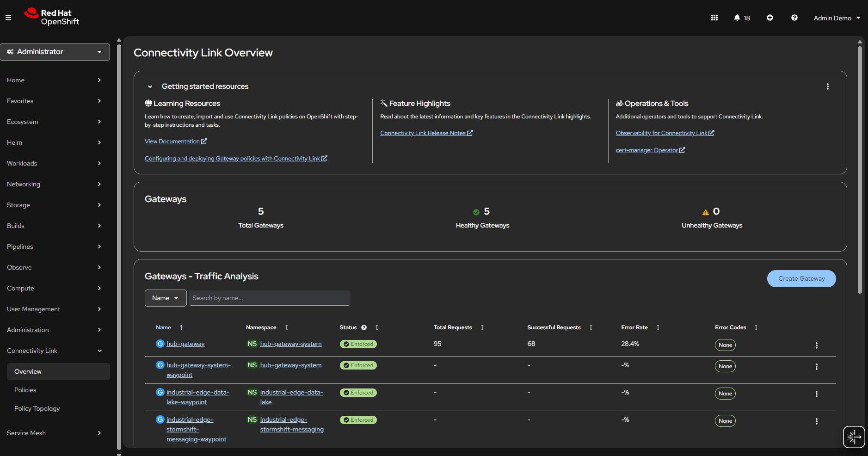Open kebab menu for Getting started resources

click(x=828, y=86)
